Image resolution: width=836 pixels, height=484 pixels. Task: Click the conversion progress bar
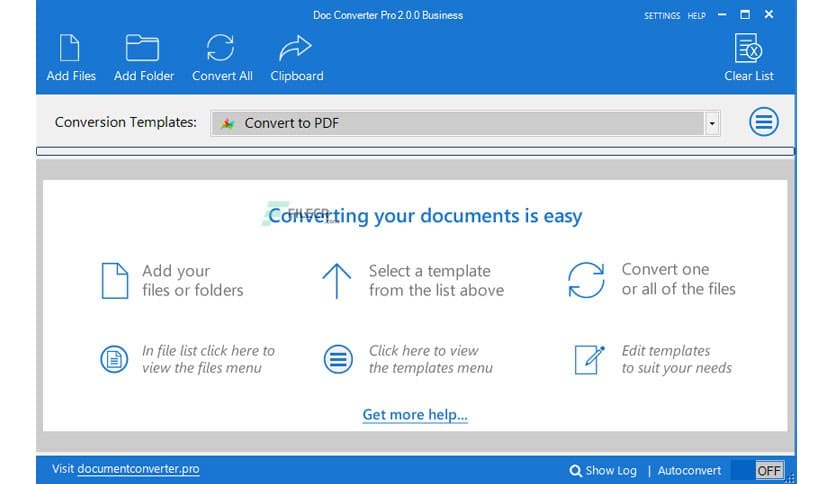pyautogui.click(x=415, y=152)
